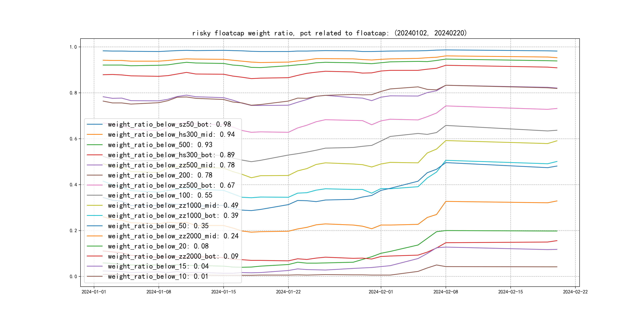Screen dimensions: 644x322
Task: Click brown swatch for weight_ratio_below_200
Action: point(94,175)
